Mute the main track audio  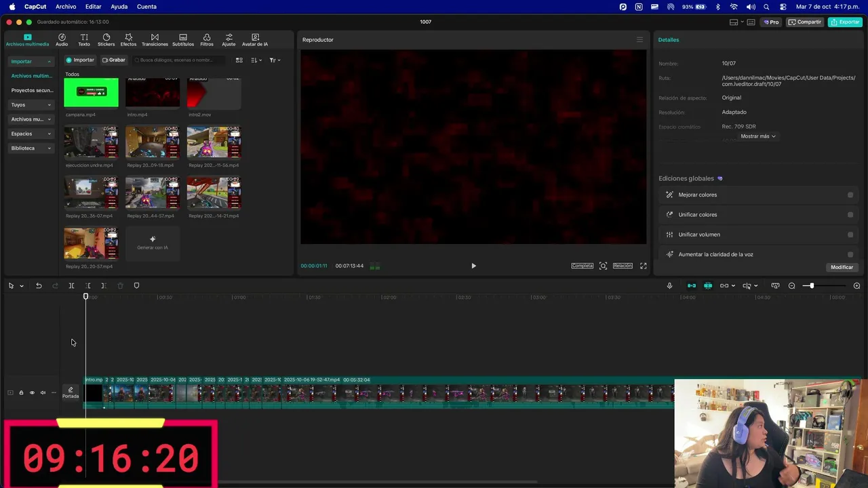(x=43, y=392)
